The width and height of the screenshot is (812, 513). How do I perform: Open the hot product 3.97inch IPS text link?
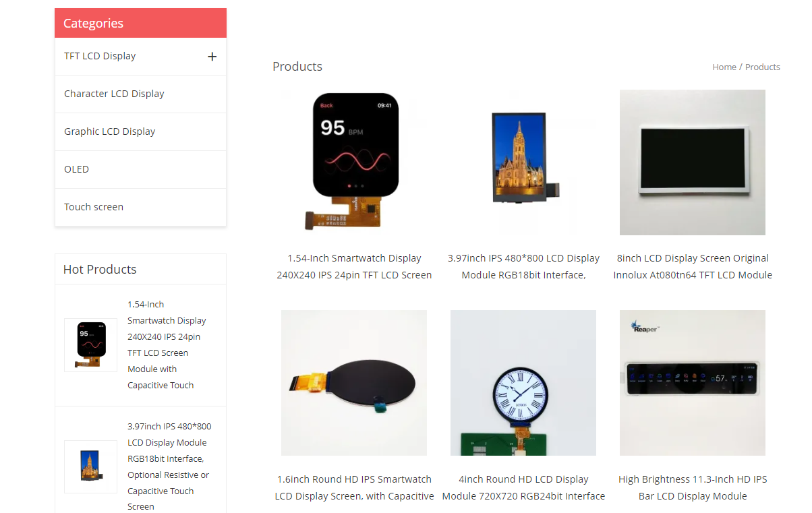(169, 466)
